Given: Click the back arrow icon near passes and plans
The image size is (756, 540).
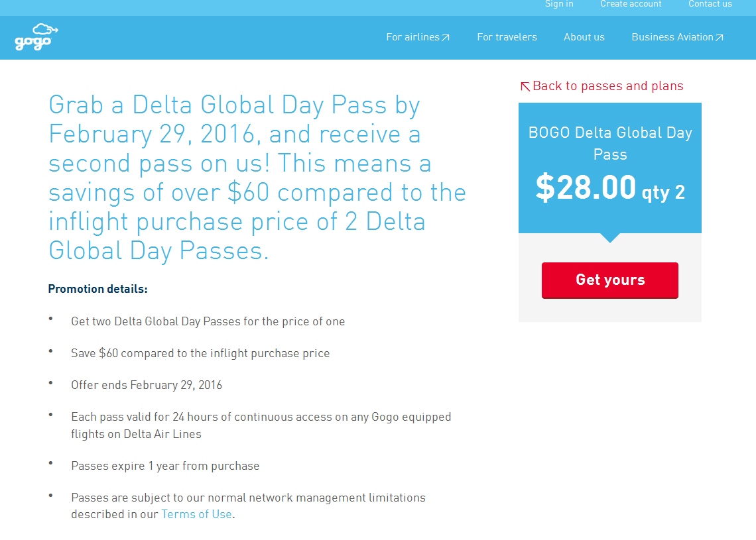Looking at the screenshot, I should click(525, 86).
